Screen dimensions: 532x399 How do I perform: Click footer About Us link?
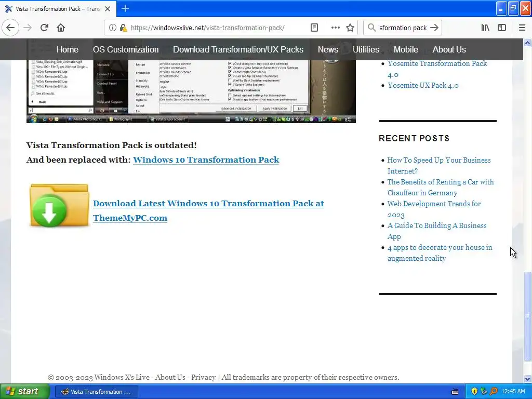170,377
